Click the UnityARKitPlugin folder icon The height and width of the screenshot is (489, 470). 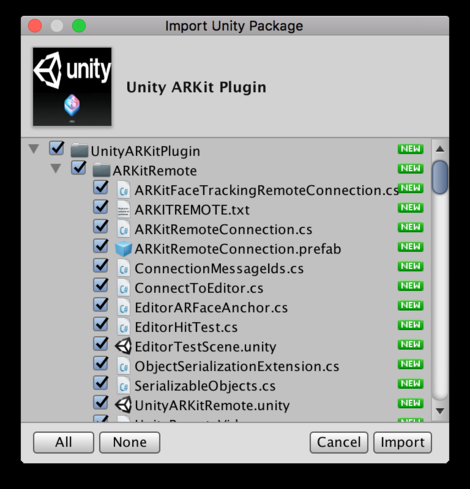(79, 150)
